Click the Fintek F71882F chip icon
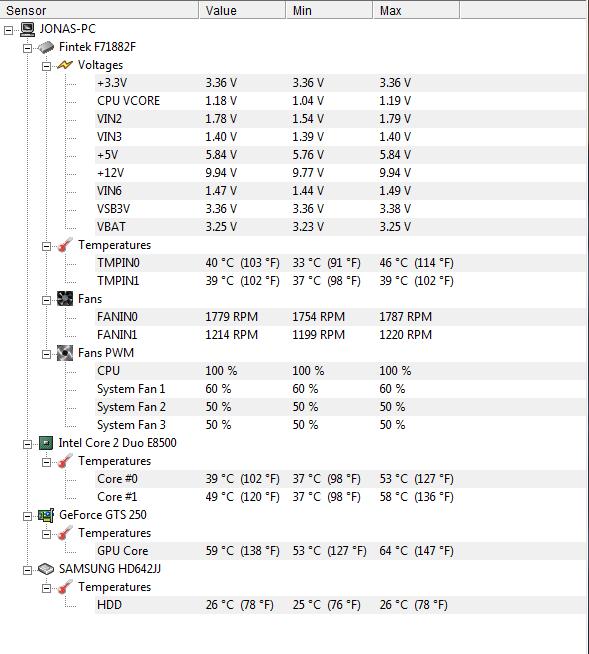 click(x=46, y=47)
